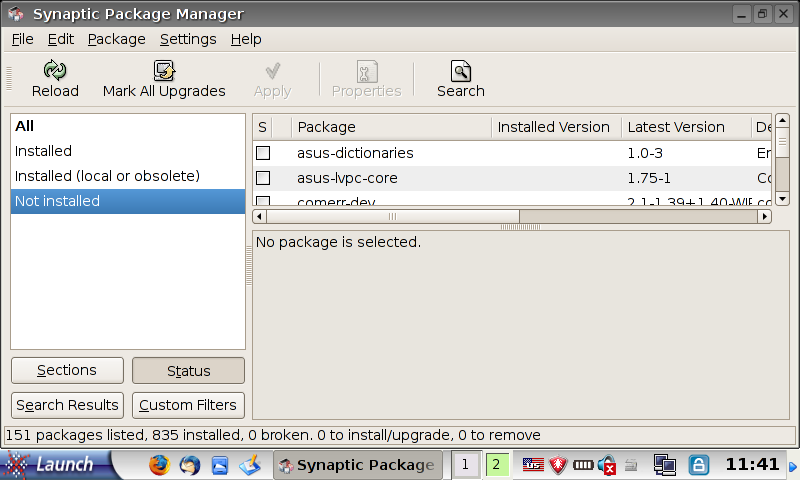The height and width of the screenshot is (480, 800).
Task: Click the horizontal scrollbar left arrow
Action: click(x=259, y=216)
